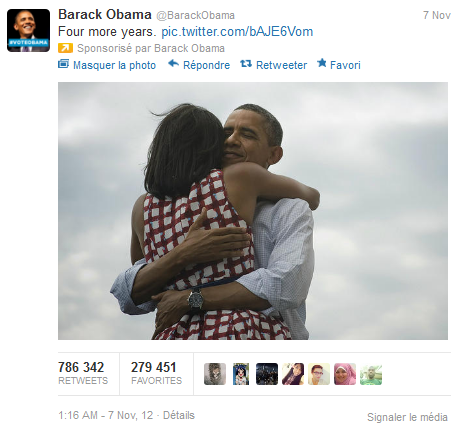The height and width of the screenshot is (429, 457).
Task: Mark the tweet with Favori
Action: (x=345, y=65)
